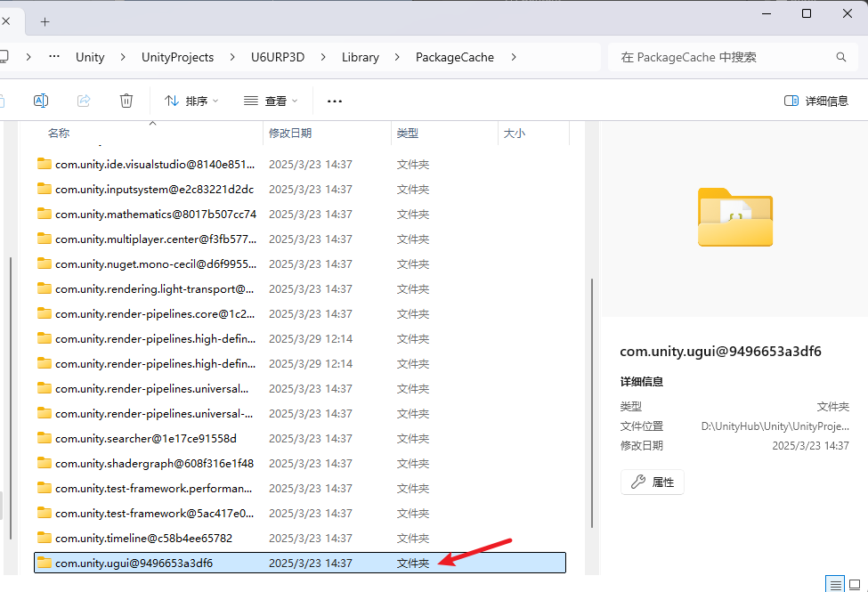This screenshot has width=868, height=592.
Task: Close the current Explorer tab
Action: (x=6, y=21)
